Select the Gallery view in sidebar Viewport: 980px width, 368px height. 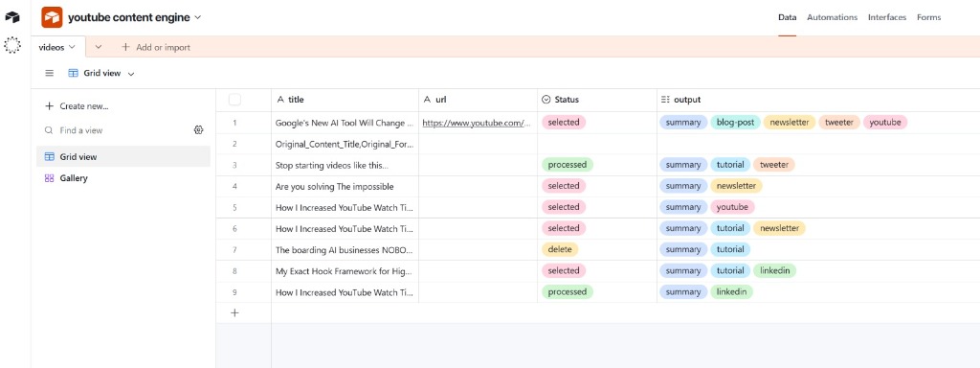123,178
